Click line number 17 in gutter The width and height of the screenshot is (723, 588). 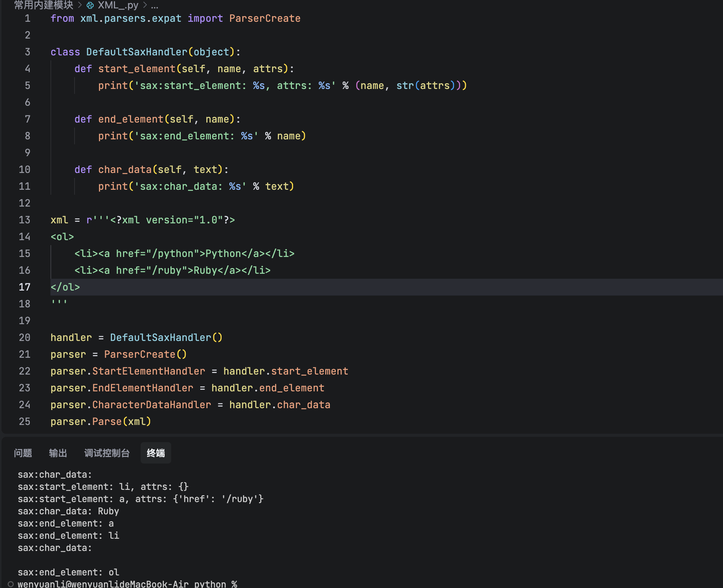pyautogui.click(x=24, y=287)
